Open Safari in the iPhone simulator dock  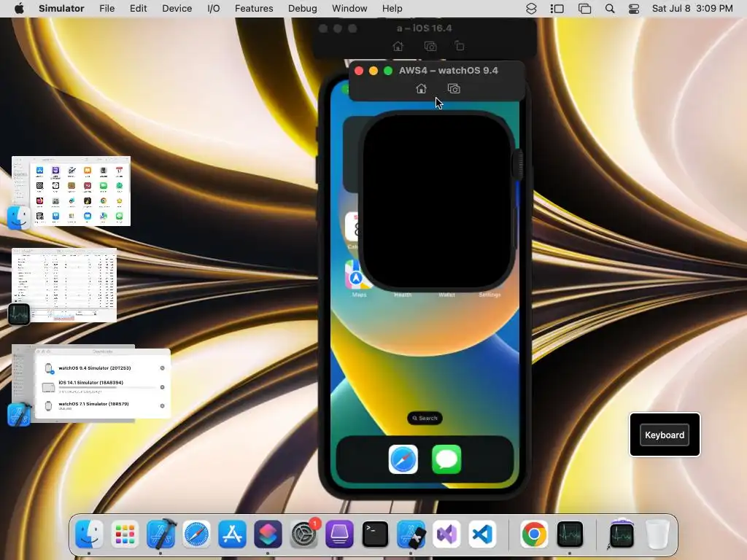pyautogui.click(x=403, y=459)
